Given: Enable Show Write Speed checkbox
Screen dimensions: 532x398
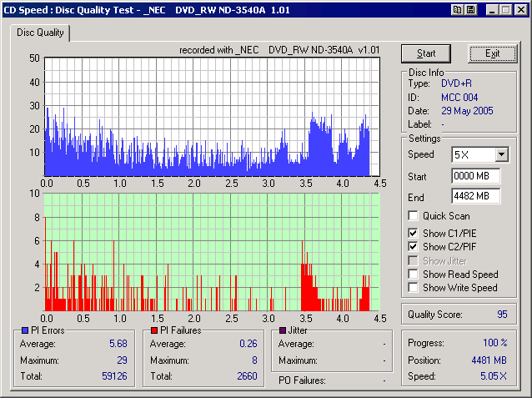Looking at the screenshot, I should pyautogui.click(x=413, y=288).
